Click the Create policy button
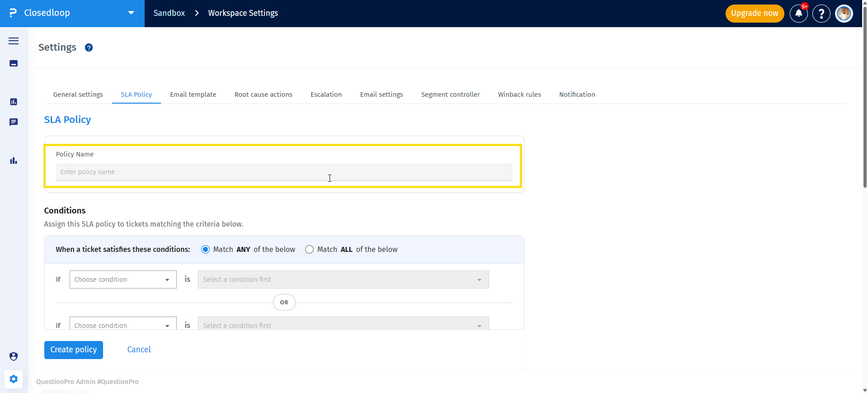 tap(74, 350)
